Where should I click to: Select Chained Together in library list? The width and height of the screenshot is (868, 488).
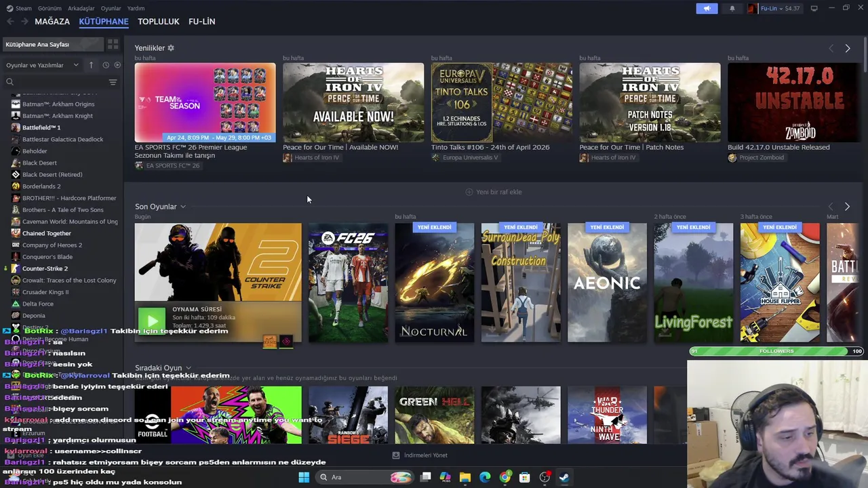[46, 233]
